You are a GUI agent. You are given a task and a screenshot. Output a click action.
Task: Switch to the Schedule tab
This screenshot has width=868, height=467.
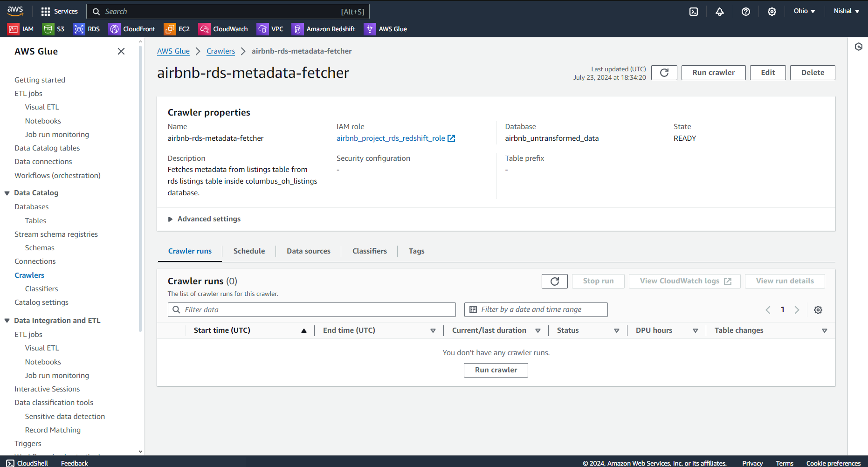tap(249, 251)
